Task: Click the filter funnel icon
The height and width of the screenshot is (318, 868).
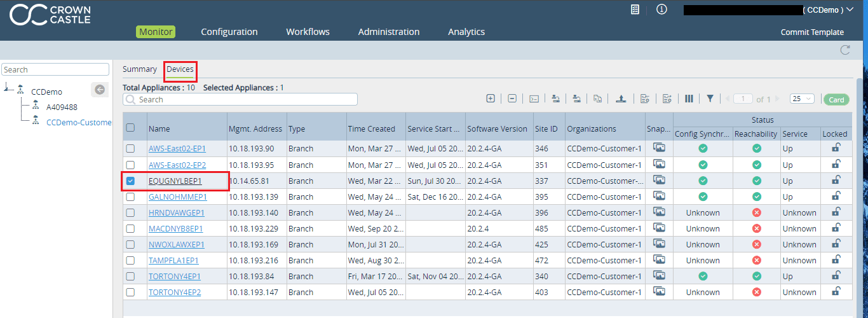Action: pyautogui.click(x=710, y=99)
